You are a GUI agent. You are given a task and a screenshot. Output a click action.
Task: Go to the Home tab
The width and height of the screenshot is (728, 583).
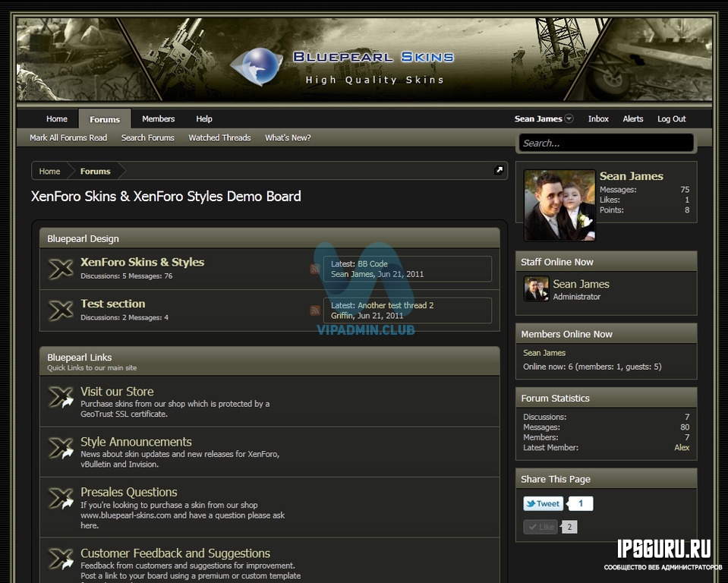[57, 119]
